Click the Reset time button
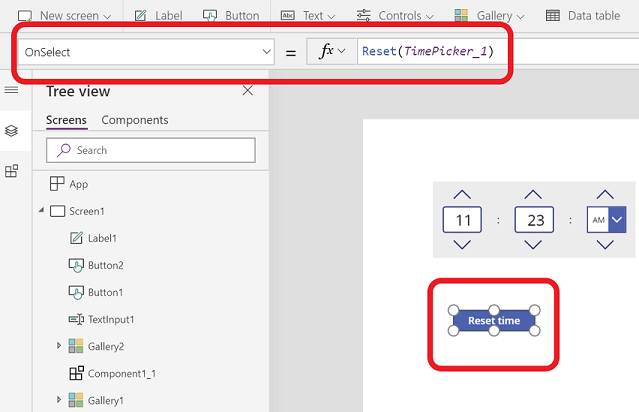This screenshot has width=639, height=412. 494,321
